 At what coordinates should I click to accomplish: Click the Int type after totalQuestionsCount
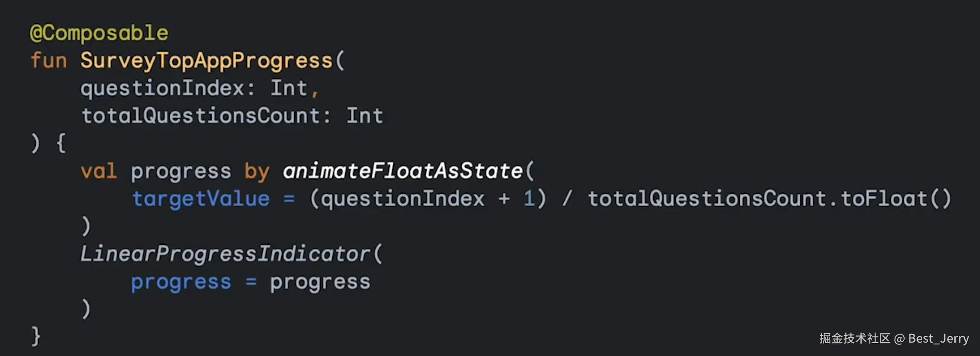coord(365,116)
